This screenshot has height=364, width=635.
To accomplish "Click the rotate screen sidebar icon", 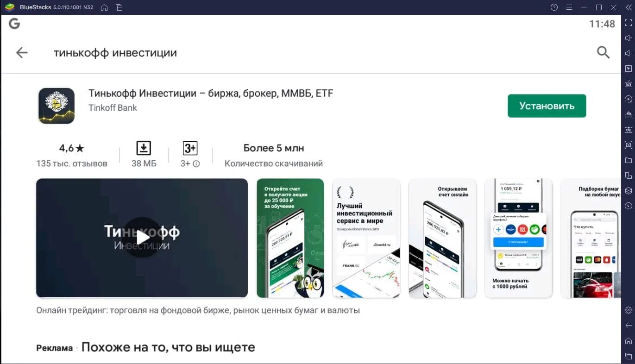I will (x=629, y=176).
